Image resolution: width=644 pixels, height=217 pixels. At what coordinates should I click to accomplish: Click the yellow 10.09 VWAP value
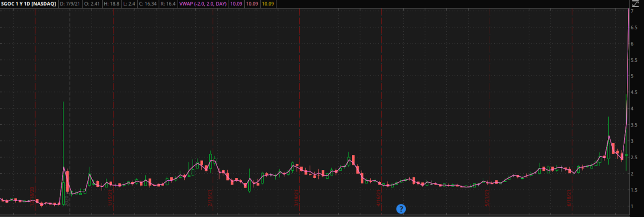click(268, 4)
